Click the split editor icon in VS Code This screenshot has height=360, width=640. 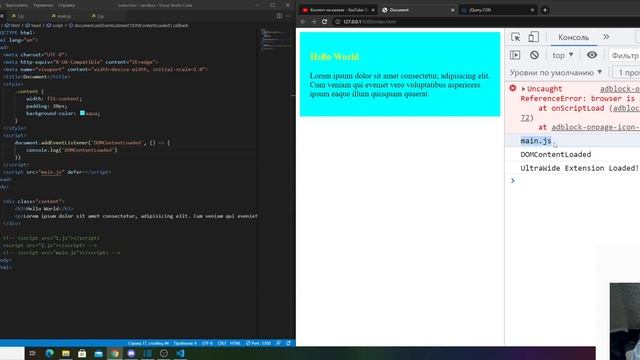click(279, 16)
